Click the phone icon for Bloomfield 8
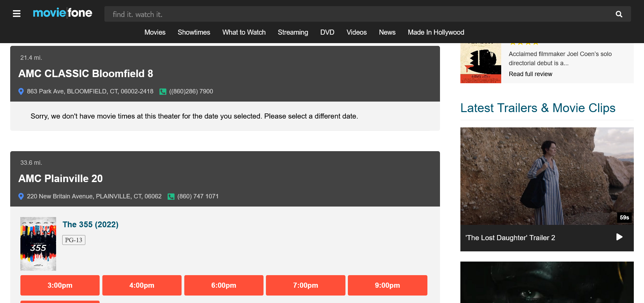 163,92
